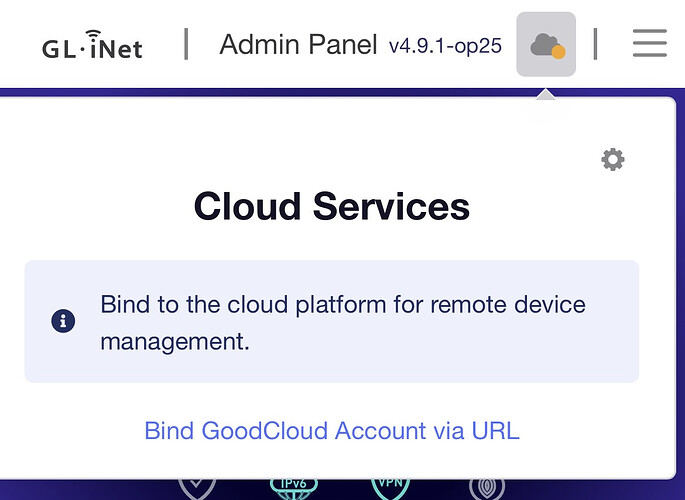
Task: Click the gray shield checkmark icon
Action: pyautogui.click(x=197, y=488)
